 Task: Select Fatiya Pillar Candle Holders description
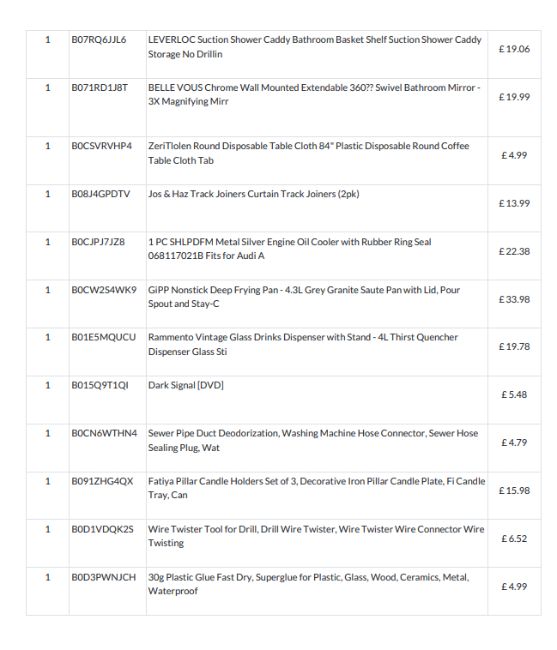pyautogui.click(x=317, y=488)
